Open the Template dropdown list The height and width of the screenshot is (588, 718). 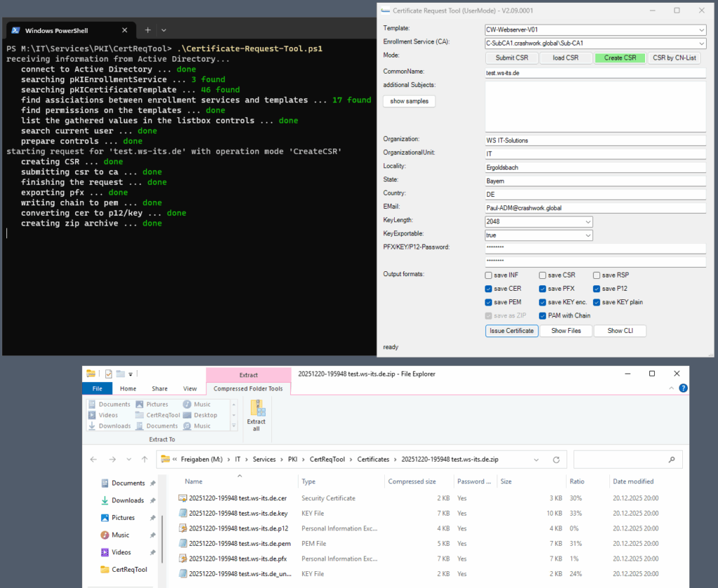pos(701,30)
